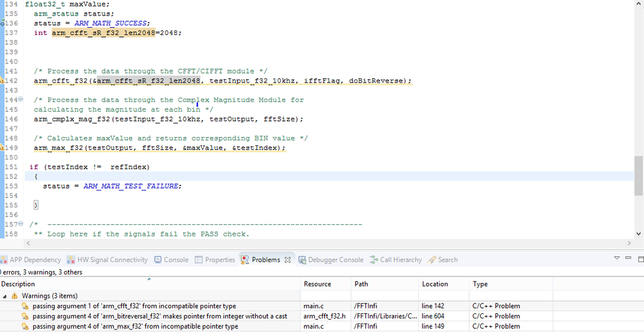Sort problems by Type column
Image resolution: width=644 pixels, height=332 pixels.
coord(511,284)
